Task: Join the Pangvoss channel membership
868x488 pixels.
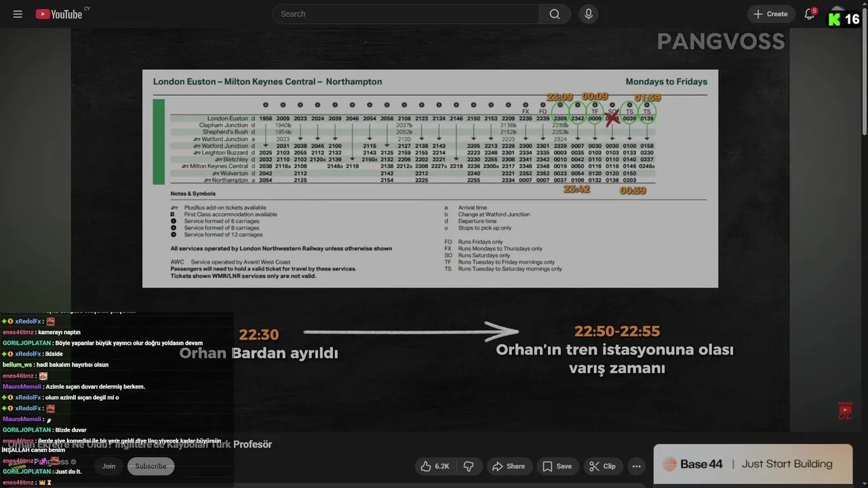Action: 108,466
